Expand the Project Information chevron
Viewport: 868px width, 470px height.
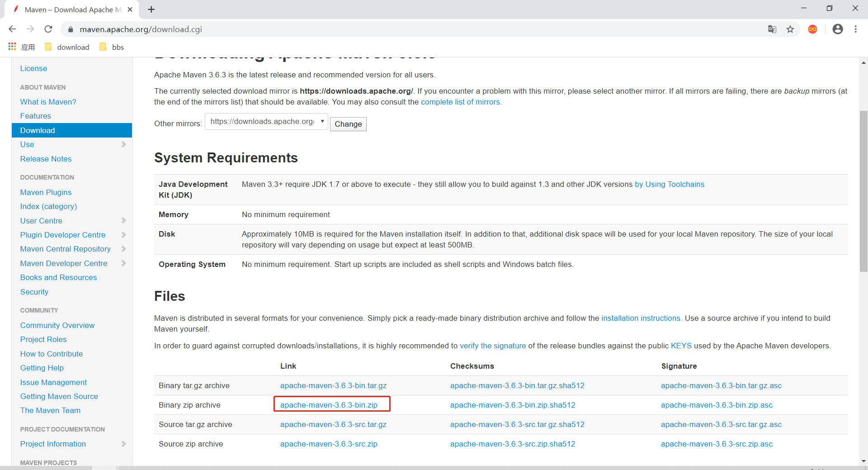pyautogui.click(x=123, y=444)
